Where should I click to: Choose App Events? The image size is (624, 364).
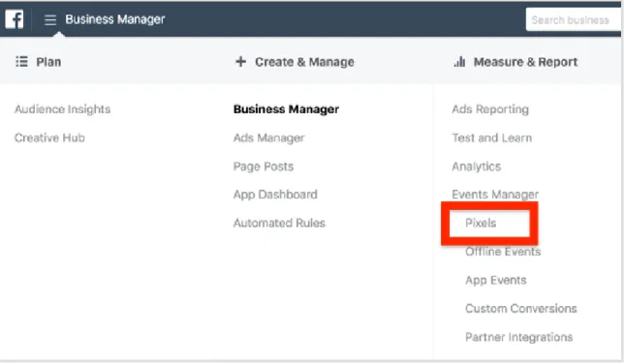[x=496, y=280]
